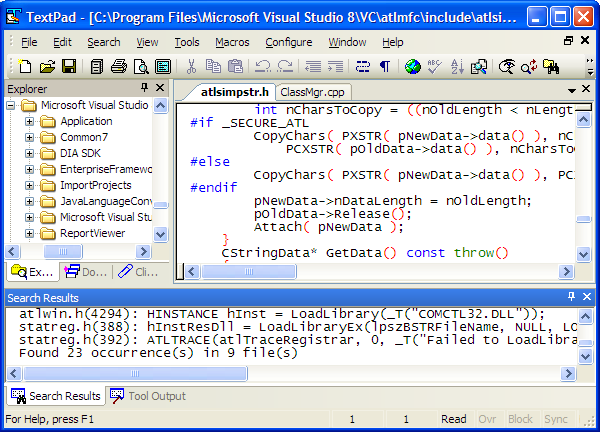This screenshot has width=600, height=432.
Task: Switch to the Tool Output tab
Action: pyautogui.click(x=151, y=396)
